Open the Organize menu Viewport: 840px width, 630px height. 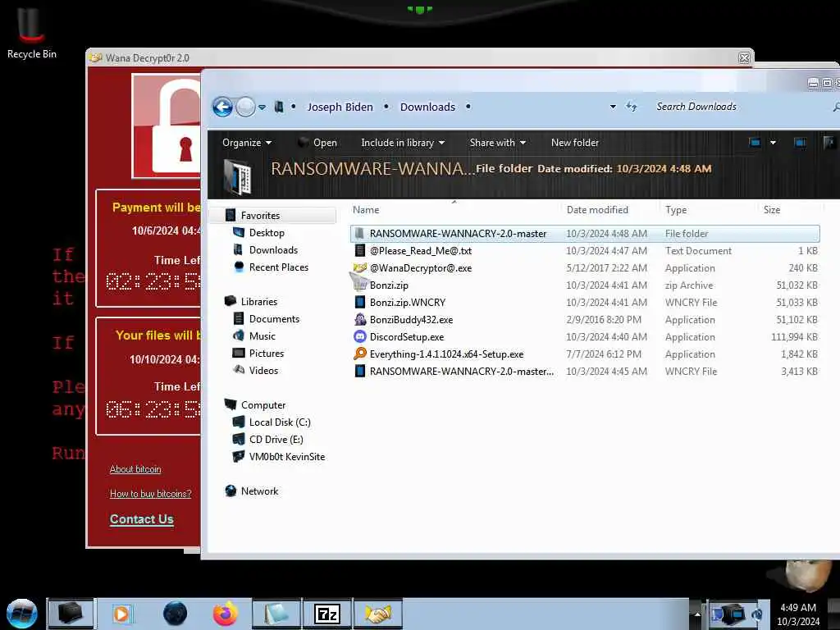[247, 143]
